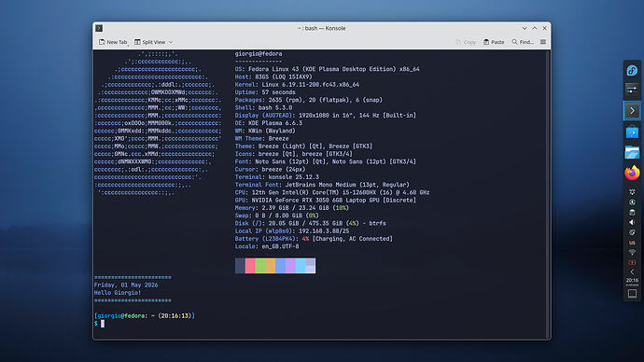The height and width of the screenshot is (362, 644).
Task: Open the Dolphin file manager
Action: [632, 152]
